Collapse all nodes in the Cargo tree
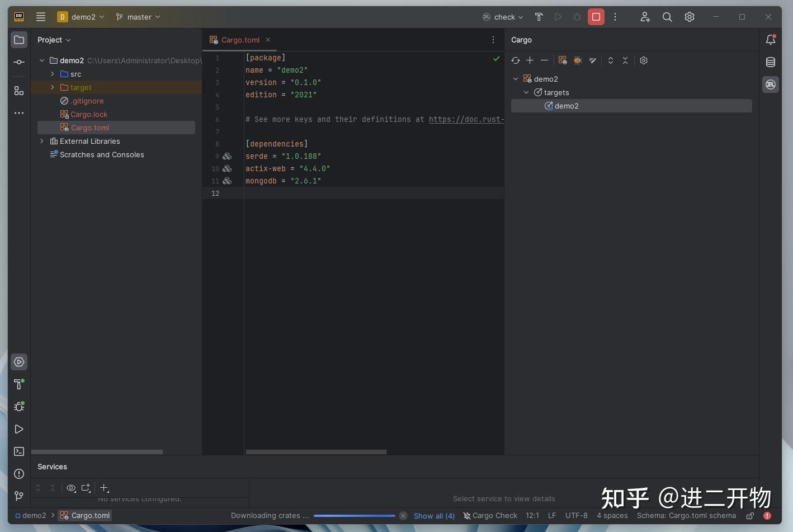The height and width of the screenshot is (532, 793). pyautogui.click(x=625, y=60)
